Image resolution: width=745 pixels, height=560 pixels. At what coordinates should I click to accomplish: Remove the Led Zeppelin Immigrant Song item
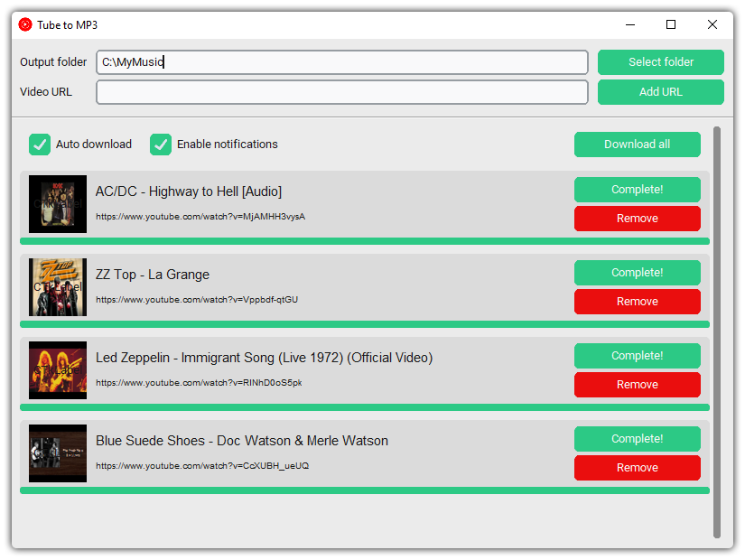click(638, 385)
